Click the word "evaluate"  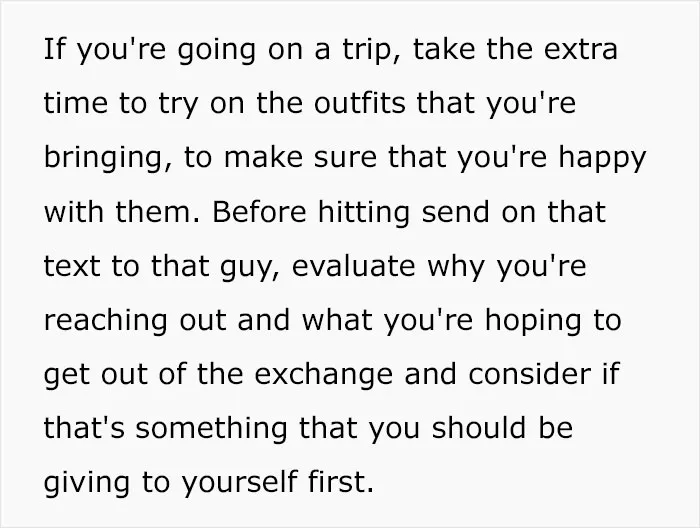coord(354,266)
